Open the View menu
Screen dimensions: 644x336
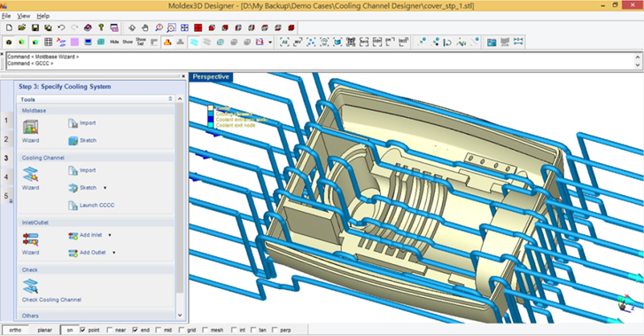(23, 16)
